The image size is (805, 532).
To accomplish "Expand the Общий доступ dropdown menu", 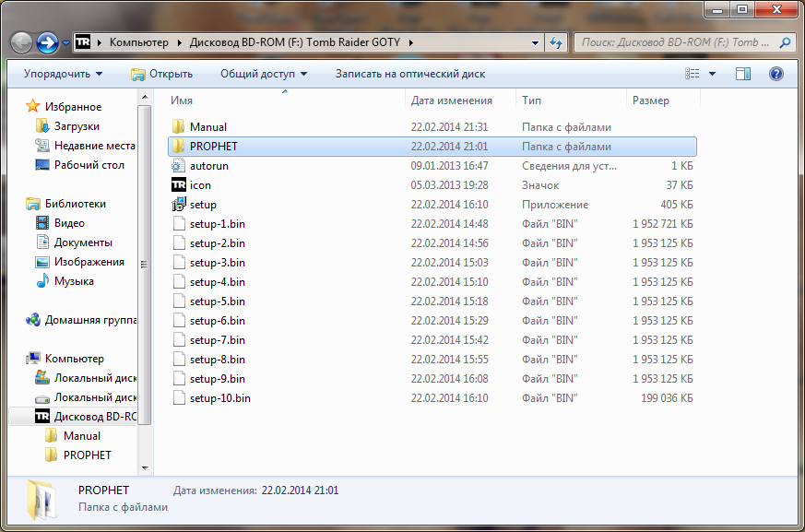I will [x=263, y=74].
